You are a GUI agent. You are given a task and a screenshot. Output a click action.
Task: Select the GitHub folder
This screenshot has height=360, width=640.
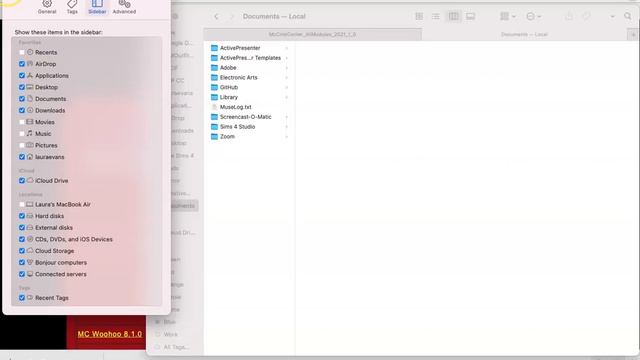point(229,87)
